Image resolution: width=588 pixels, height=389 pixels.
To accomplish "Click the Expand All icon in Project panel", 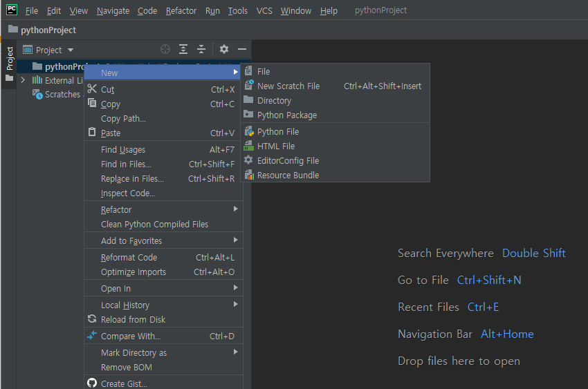I will (x=183, y=50).
